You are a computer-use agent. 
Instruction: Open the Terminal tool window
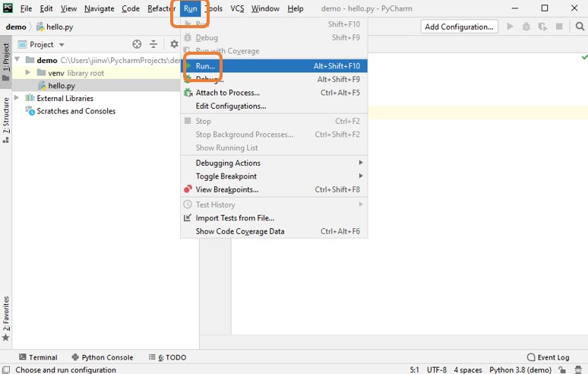pyautogui.click(x=38, y=357)
